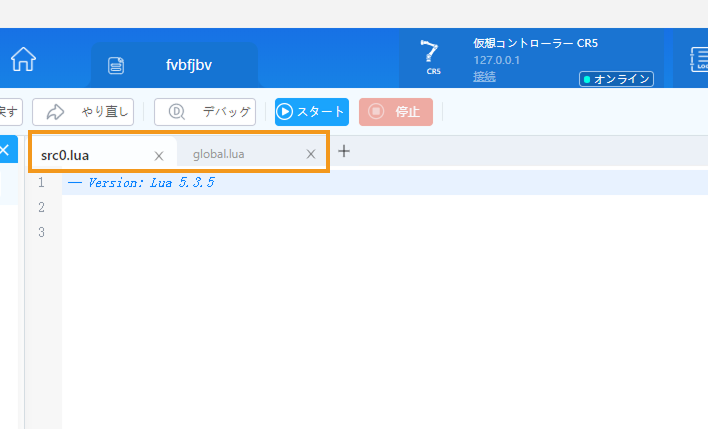The width and height of the screenshot is (713, 429).
Task: Close the src0.lua tab
Action: pyautogui.click(x=159, y=156)
